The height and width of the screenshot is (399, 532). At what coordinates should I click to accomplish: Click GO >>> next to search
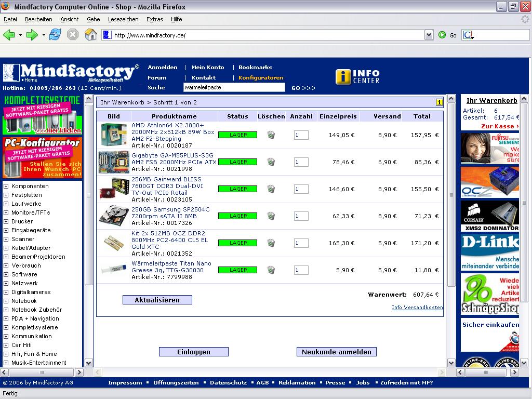tap(303, 88)
